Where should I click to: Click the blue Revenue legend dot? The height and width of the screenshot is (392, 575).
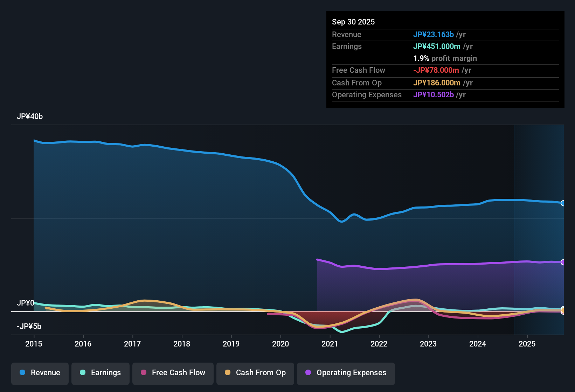[22, 373]
